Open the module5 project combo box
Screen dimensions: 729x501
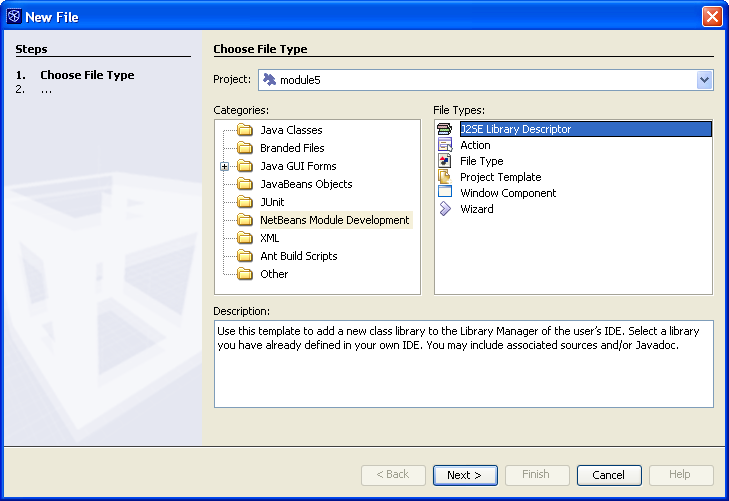click(485, 80)
